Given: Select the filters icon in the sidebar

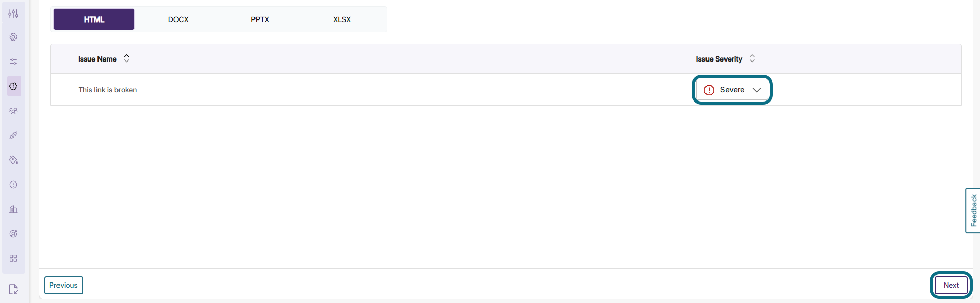Looking at the screenshot, I should click(x=13, y=14).
